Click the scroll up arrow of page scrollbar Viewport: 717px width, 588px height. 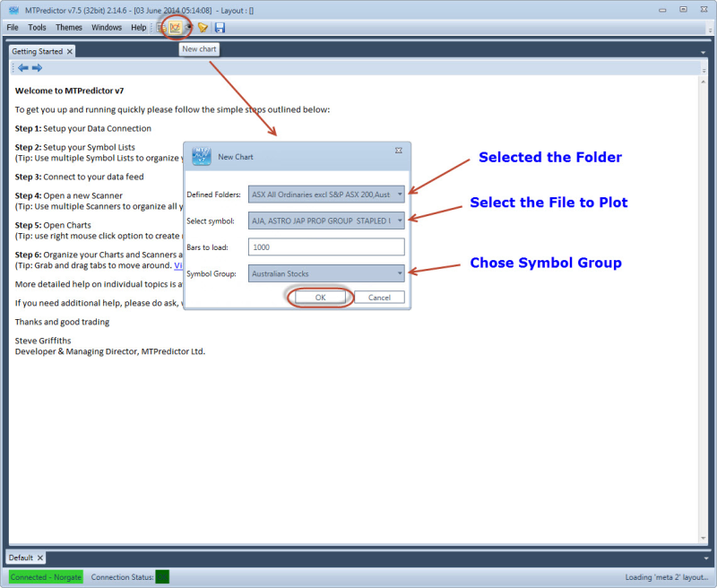tap(704, 82)
